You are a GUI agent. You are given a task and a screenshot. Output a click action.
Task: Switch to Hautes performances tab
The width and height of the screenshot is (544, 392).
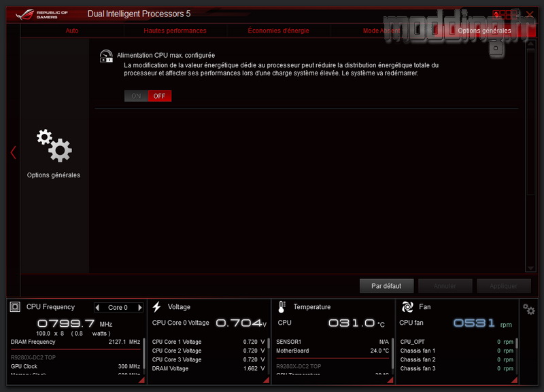coord(175,31)
